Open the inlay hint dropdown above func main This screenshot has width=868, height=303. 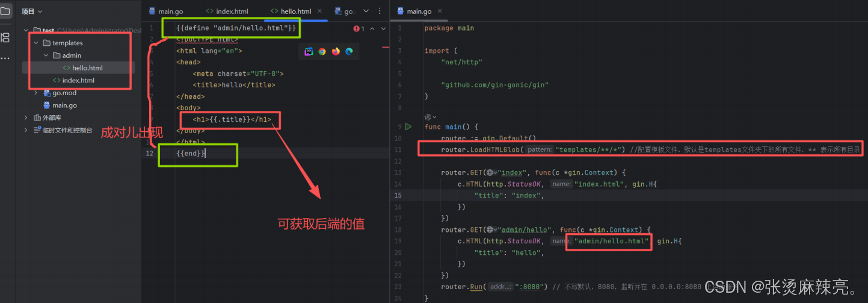tap(431, 116)
